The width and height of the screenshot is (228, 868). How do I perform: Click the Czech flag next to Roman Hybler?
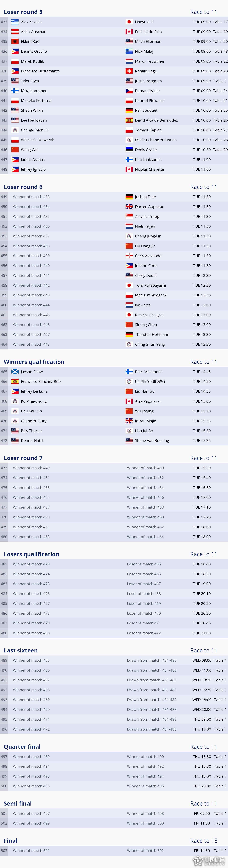click(x=129, y=91)
